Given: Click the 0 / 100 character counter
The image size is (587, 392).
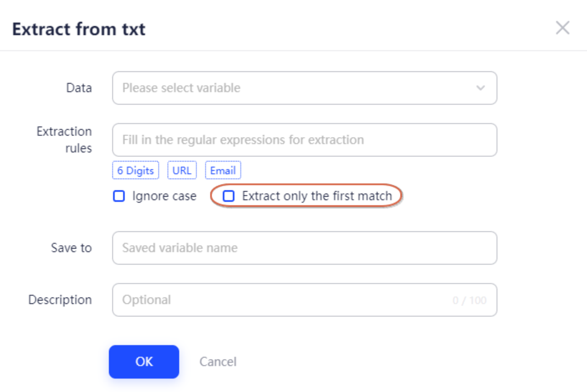Looking at the screenshot, I should click(x=469, y=300).
